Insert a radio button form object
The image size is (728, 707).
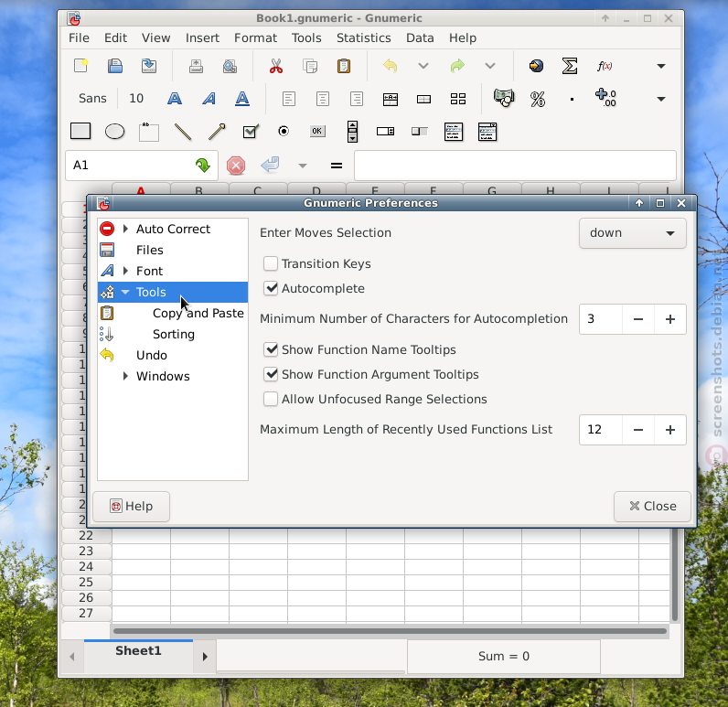[284, 132]
